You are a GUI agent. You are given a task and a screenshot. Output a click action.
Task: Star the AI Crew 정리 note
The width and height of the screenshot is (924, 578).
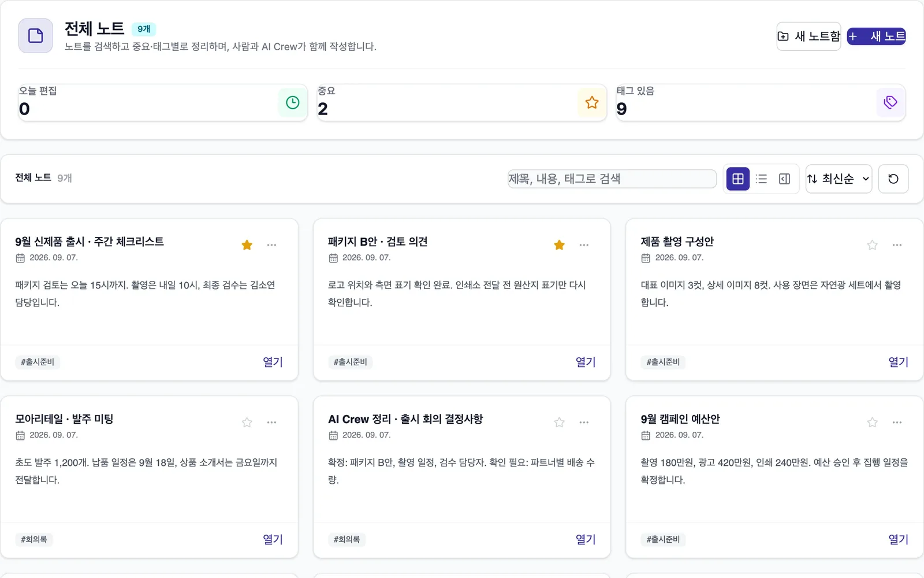560,423
